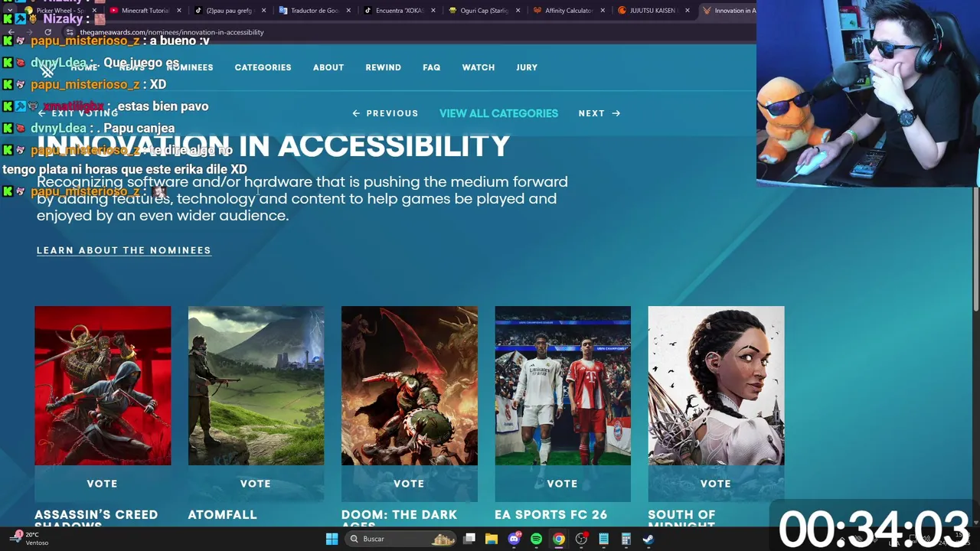Go to the NEXT category

click(x=599, y=113)
